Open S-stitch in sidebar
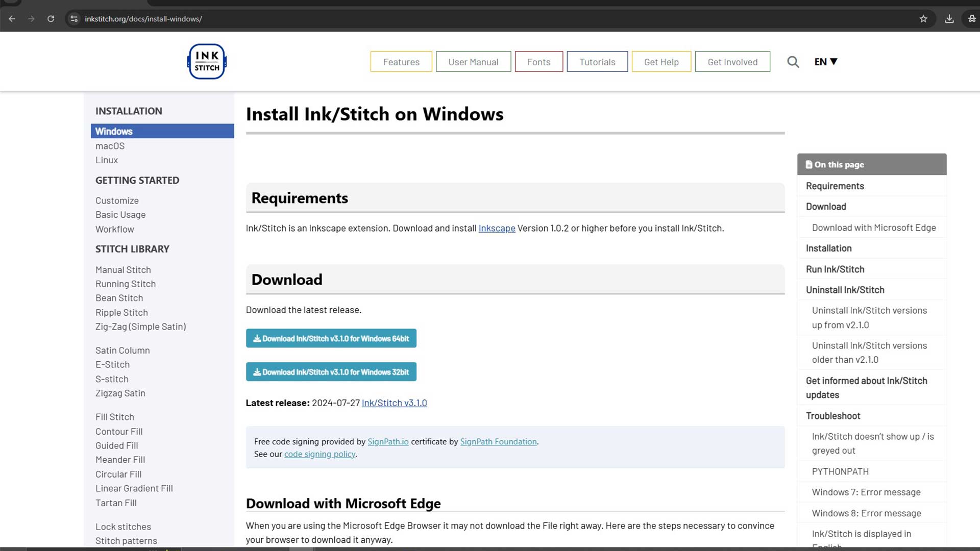Viewport: 980px width, 551px height. 112,379
